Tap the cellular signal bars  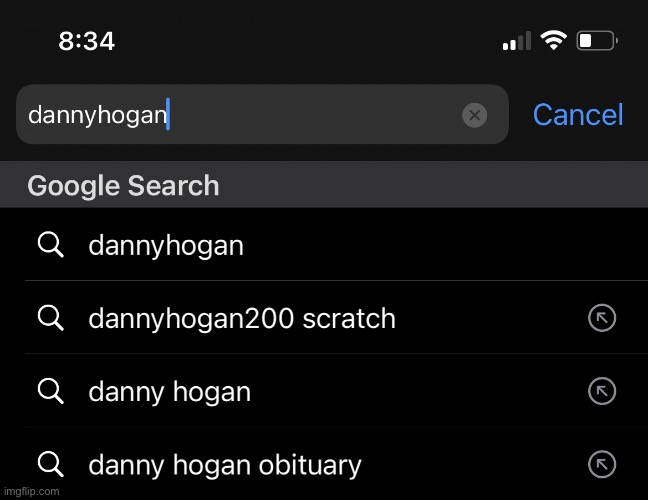(x=516, y=42)
